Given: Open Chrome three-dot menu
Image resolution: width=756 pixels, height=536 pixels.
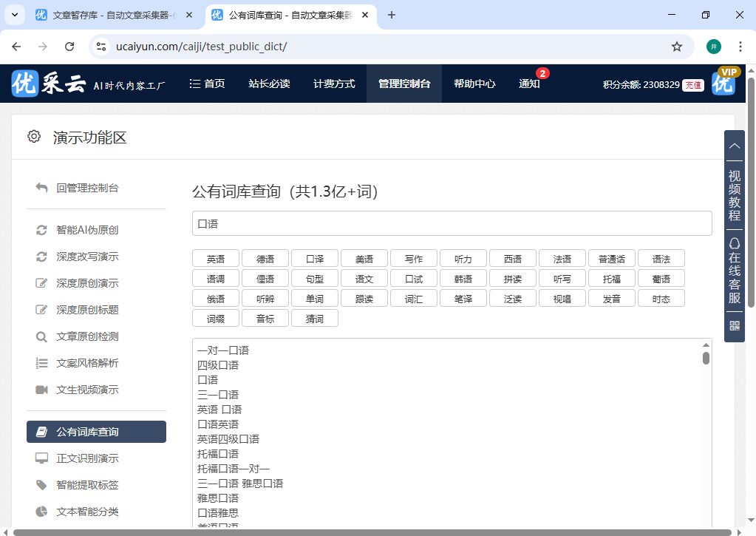Looking at the screenshot, I should [x=740, y=47].
